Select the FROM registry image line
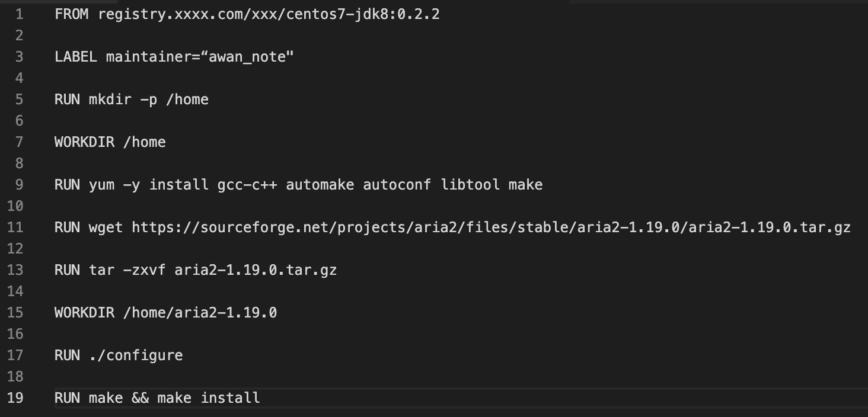Screen dimensions: 868x417 pos(247,14)
